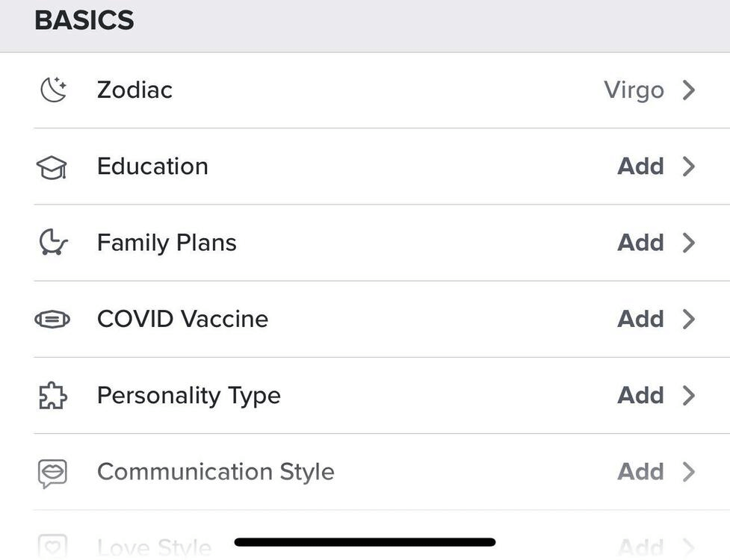Tap the Zodiac moon and stars icon
Viewport: 730px width, 560px height.
tap(53, 90)
